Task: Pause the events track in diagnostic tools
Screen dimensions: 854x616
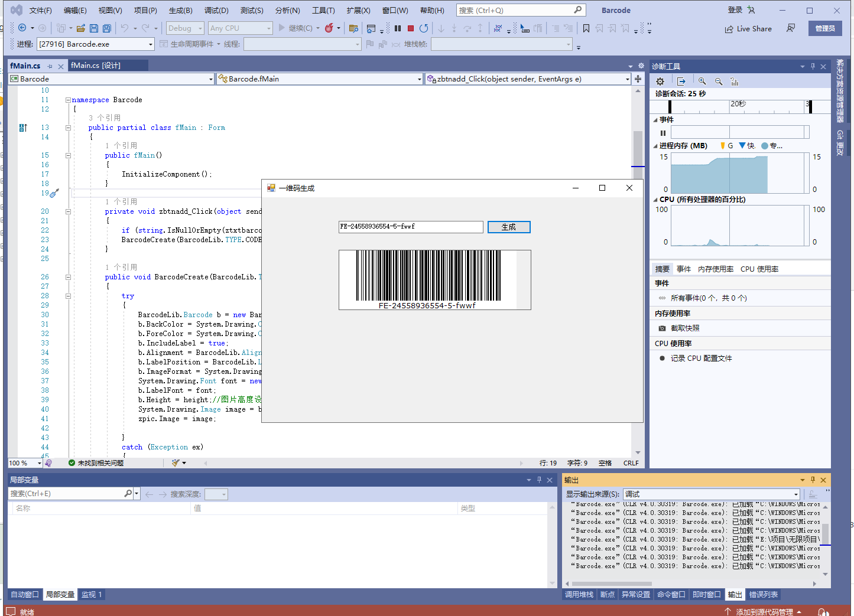Action: (663, 133)
